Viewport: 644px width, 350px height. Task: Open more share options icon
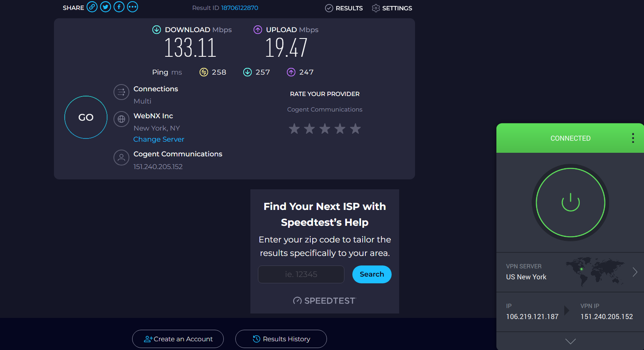(x=133, y=7)
